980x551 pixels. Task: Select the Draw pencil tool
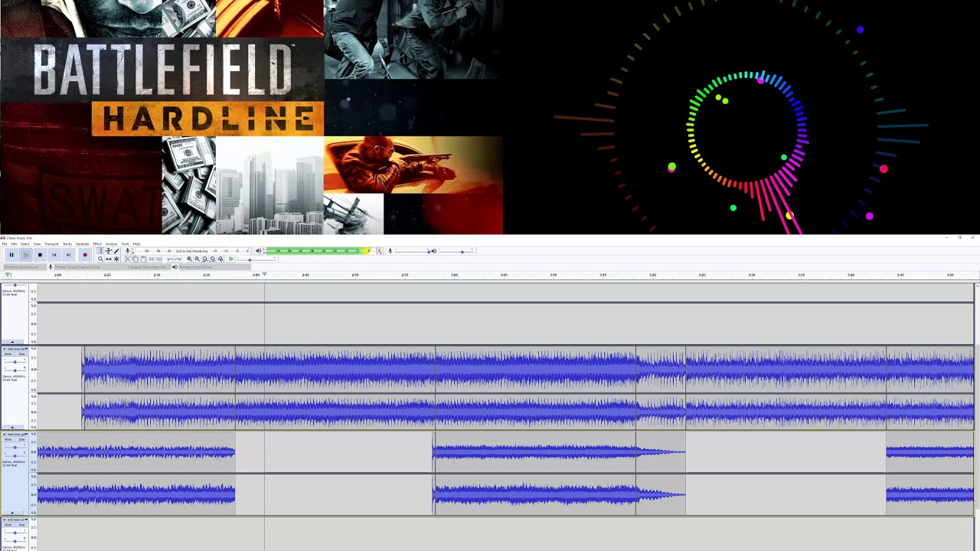pos(116,251)
